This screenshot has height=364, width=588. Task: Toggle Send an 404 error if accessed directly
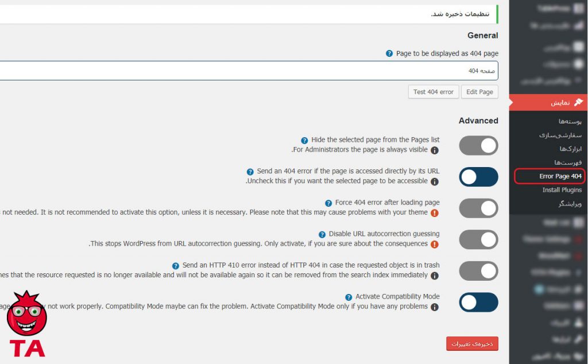(x=478, y=177)
